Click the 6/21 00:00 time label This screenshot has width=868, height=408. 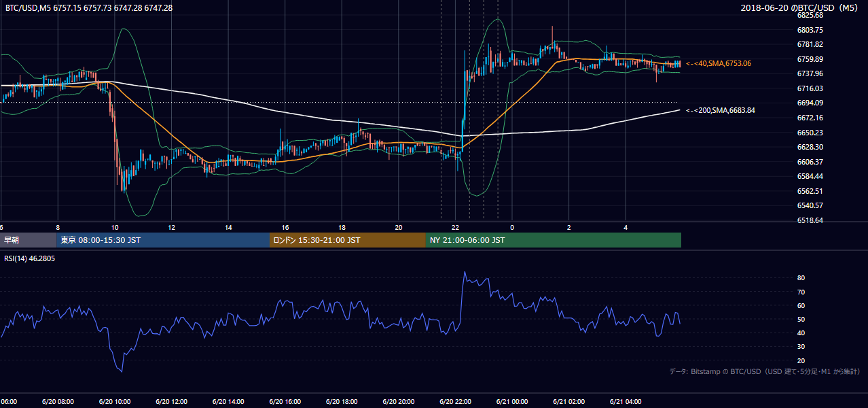[x=512, y=401]
